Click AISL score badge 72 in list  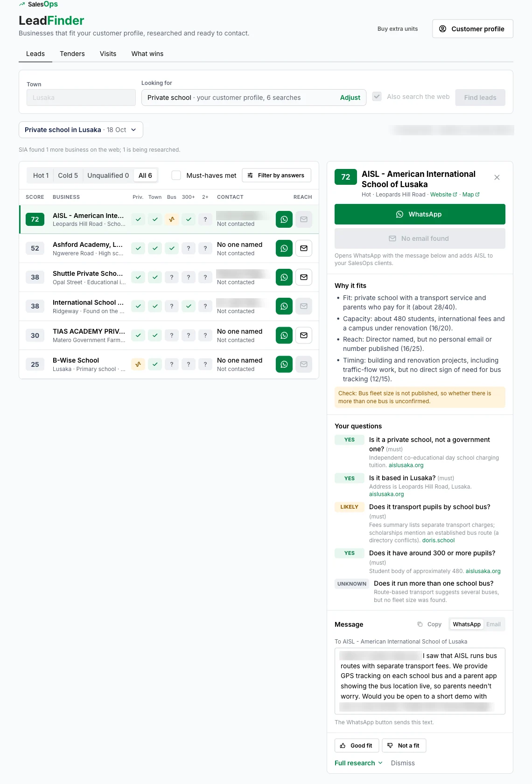click(35, 219)
